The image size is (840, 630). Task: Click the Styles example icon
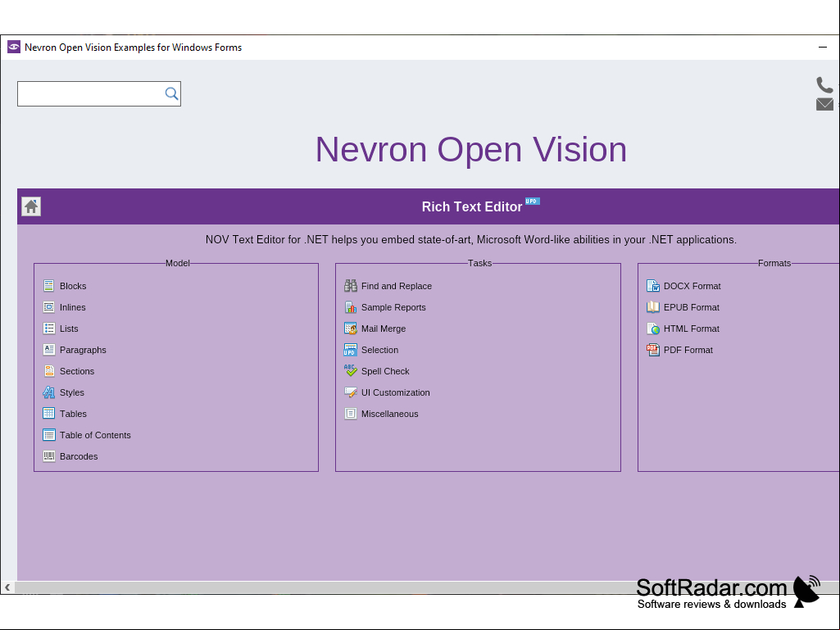[x=48, y=392]
